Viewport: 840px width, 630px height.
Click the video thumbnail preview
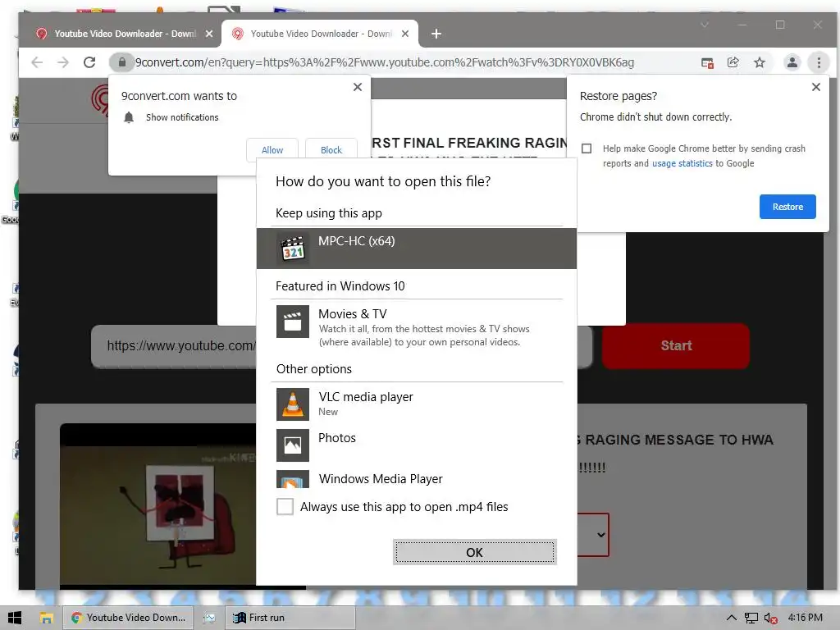[x=158, y=506]
